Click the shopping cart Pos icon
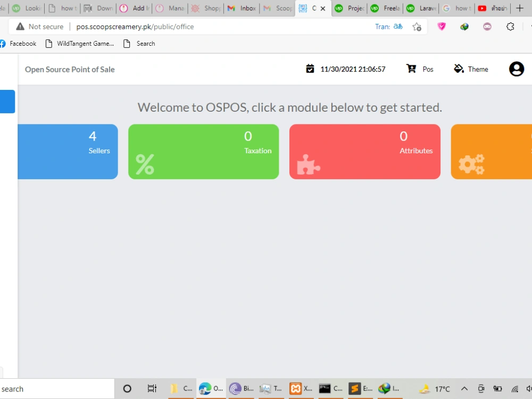This screenshot has width=532, height=399. 411,69
